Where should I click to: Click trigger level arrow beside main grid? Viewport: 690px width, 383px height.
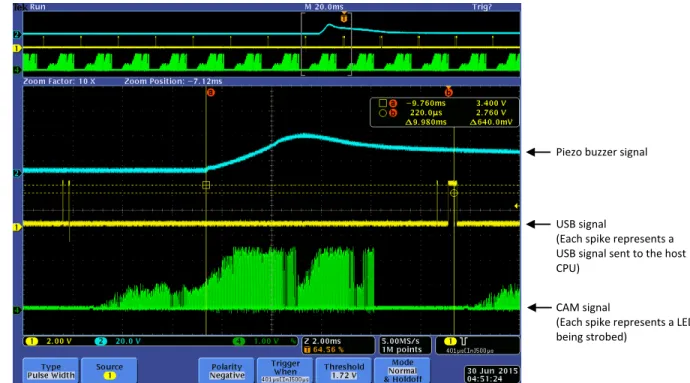(517, 206)
